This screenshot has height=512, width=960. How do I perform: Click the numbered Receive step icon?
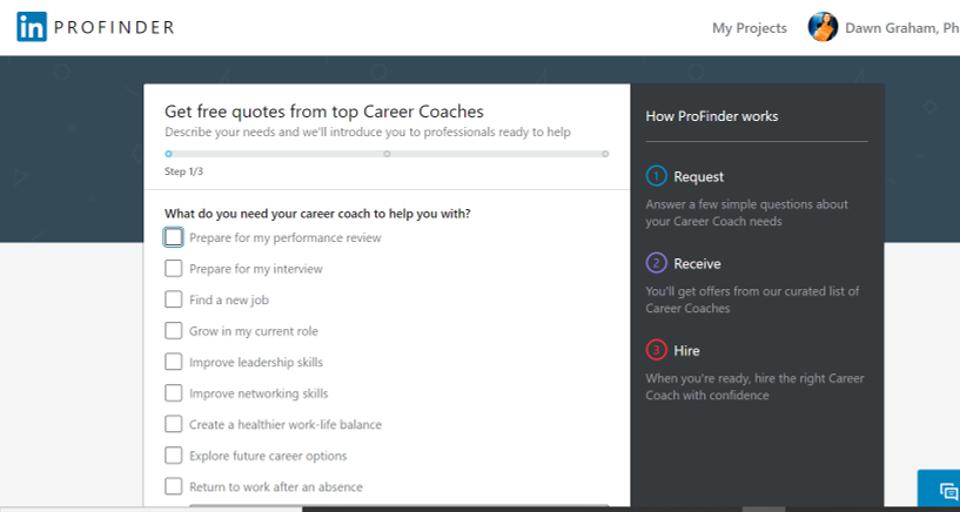pos(656,263)
